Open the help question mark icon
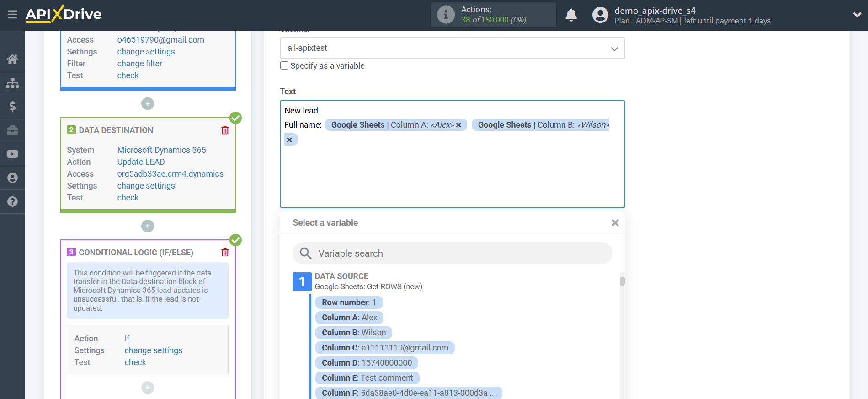The height and width of the screenshot is (399, 868). (12, 202)
